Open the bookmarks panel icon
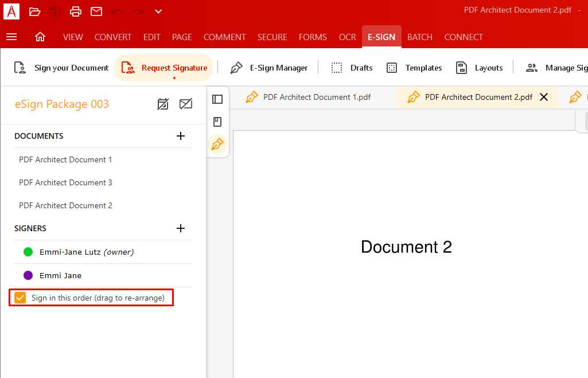Viewport: 588px width, 378px height. tap(217, 122)
